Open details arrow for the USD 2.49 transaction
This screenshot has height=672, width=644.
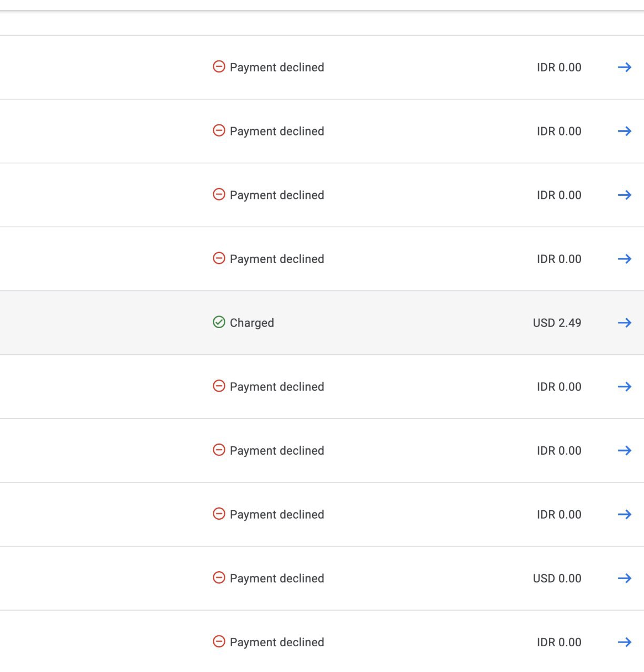point(625,322)
